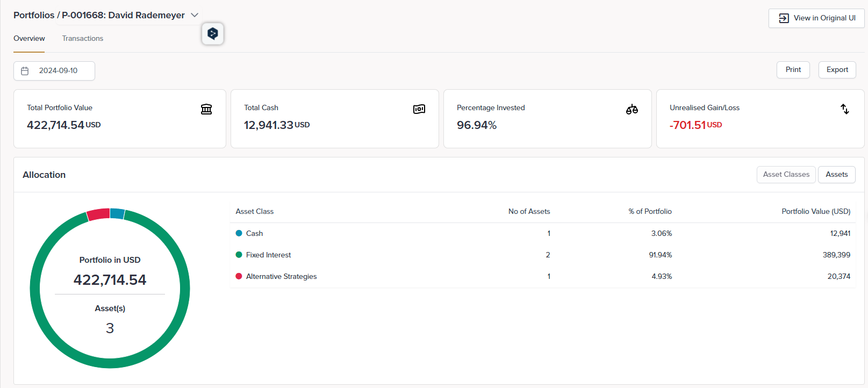Click the cash banknote icon in Total Cash card
Screen dimensions: 868x388
point(419,109)
